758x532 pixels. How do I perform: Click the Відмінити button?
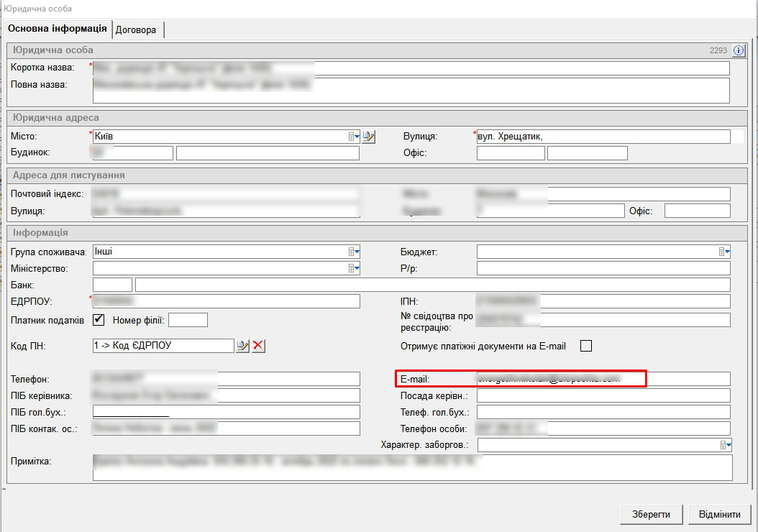[x=719, y=515]
